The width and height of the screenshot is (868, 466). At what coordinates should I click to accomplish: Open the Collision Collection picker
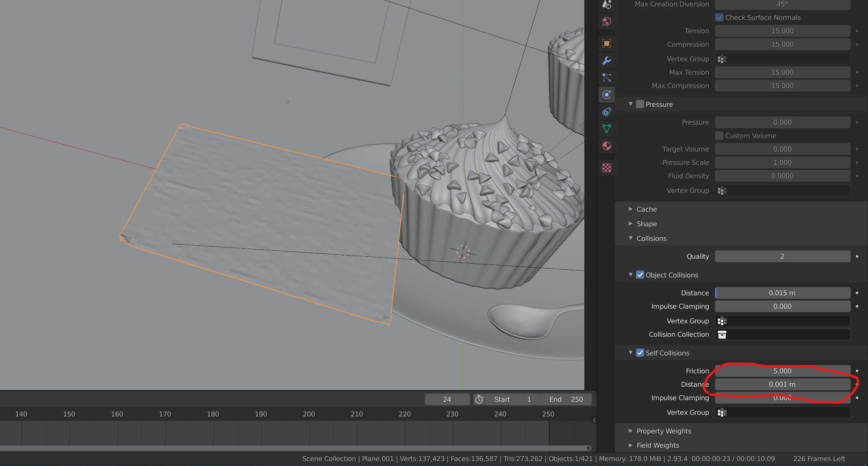coord(722,334)
